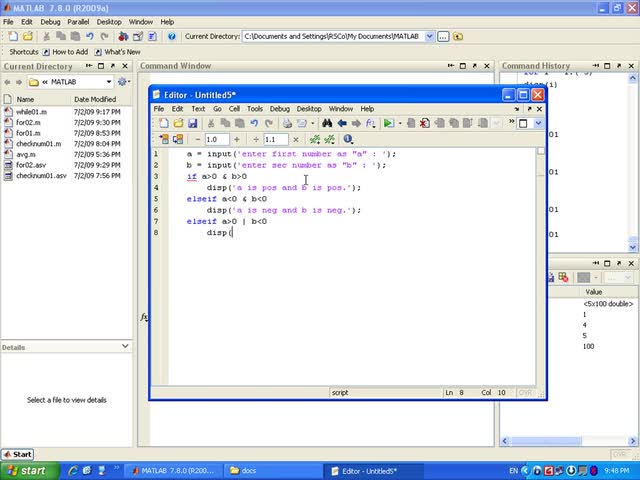Click the fx function browser icon
The height and width of the screenshot is (480, 640).
(x=370, y=124)
